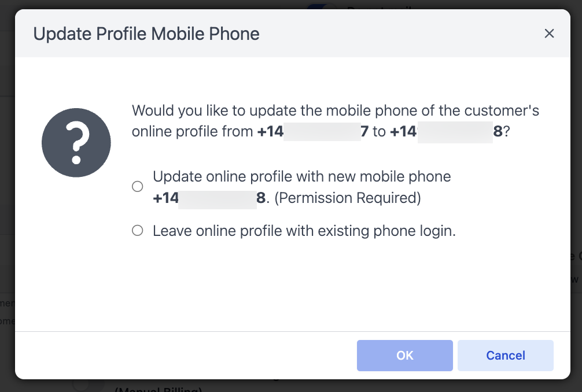Viewport: 582px width, 392px height.
Task: Confirm with the OK button
Action: click(x=404, y=355)
